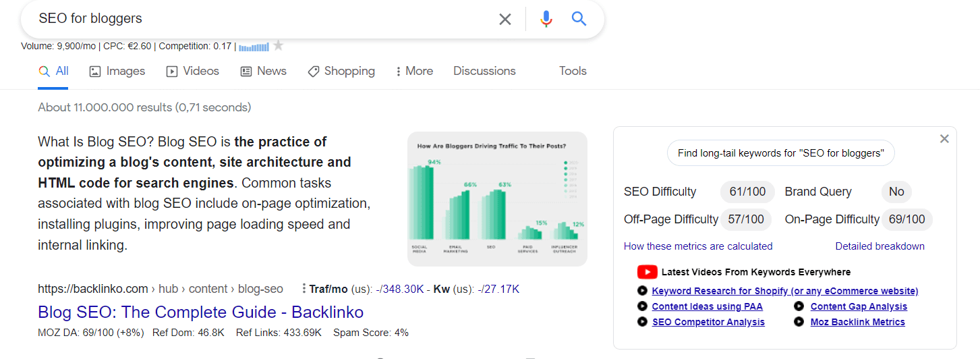The width and height of the screenshot is (980, 359).
Task: Click the Videos tab play icon
Action: (172, 71)
